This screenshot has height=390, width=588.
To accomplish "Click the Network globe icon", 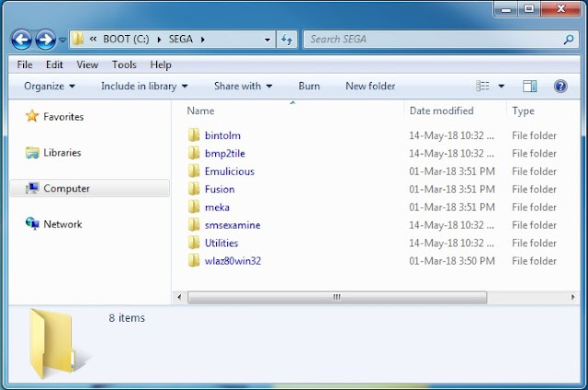I will pyautogui.click(x=32, y=224).
